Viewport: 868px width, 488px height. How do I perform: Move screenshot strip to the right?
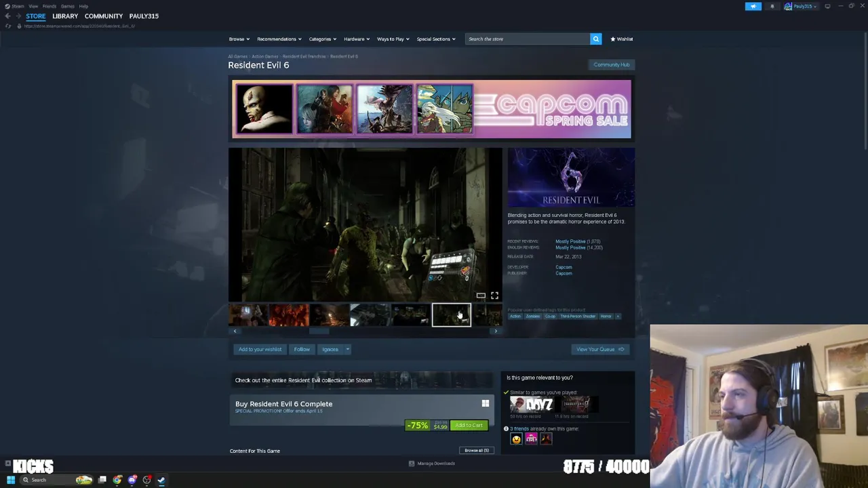point(496,331)
